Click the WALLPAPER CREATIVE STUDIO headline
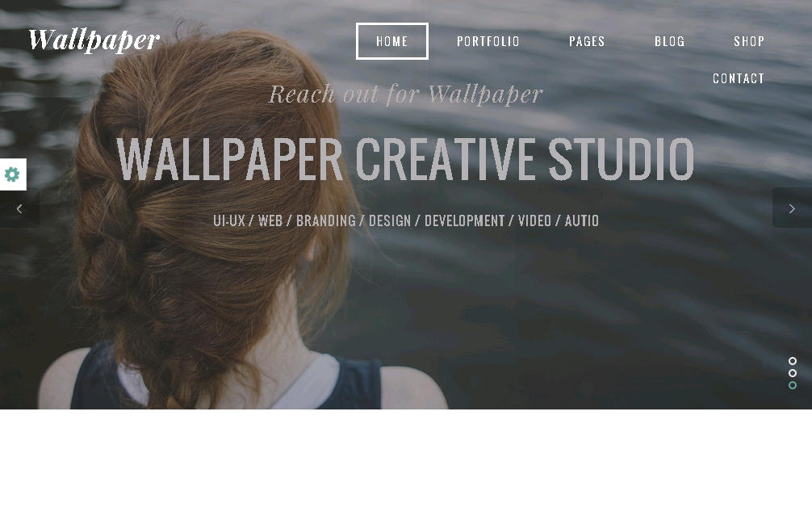Viewport: 812px width, 529px height. click(405, 159)
